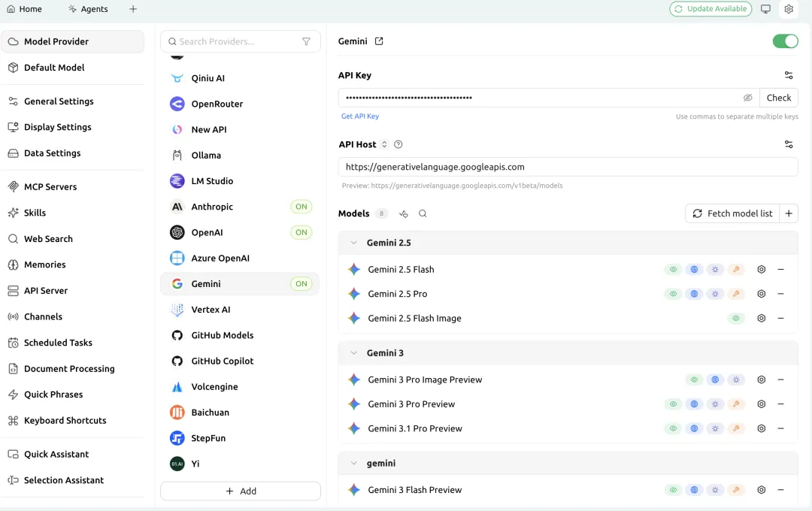Click the filter icon in provider search

(306, 41)
